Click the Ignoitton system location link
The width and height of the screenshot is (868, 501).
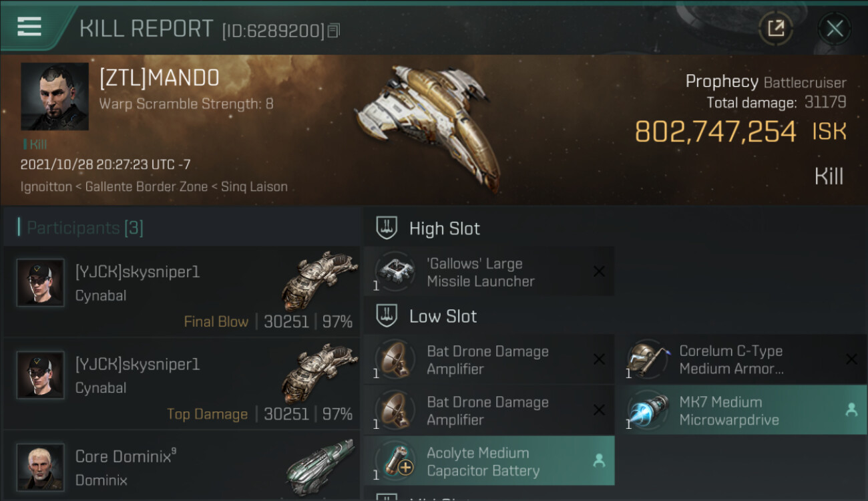(x=46, y=187)
